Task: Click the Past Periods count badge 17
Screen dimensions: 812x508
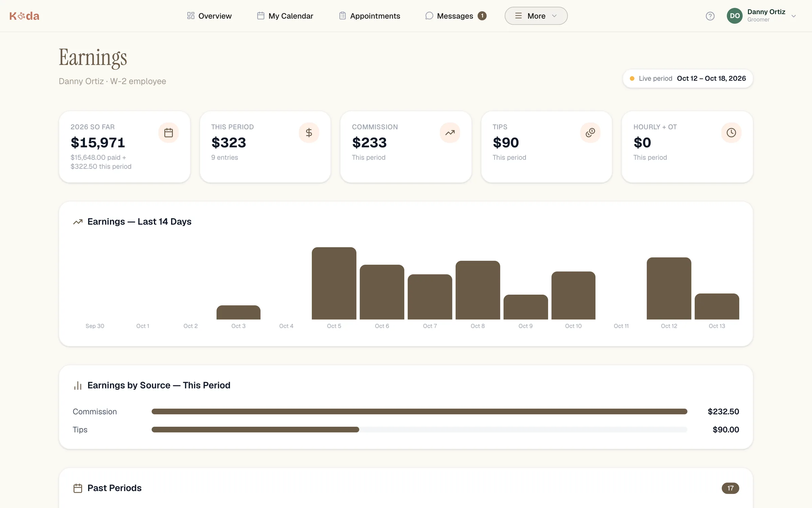Action: [730, 488]
